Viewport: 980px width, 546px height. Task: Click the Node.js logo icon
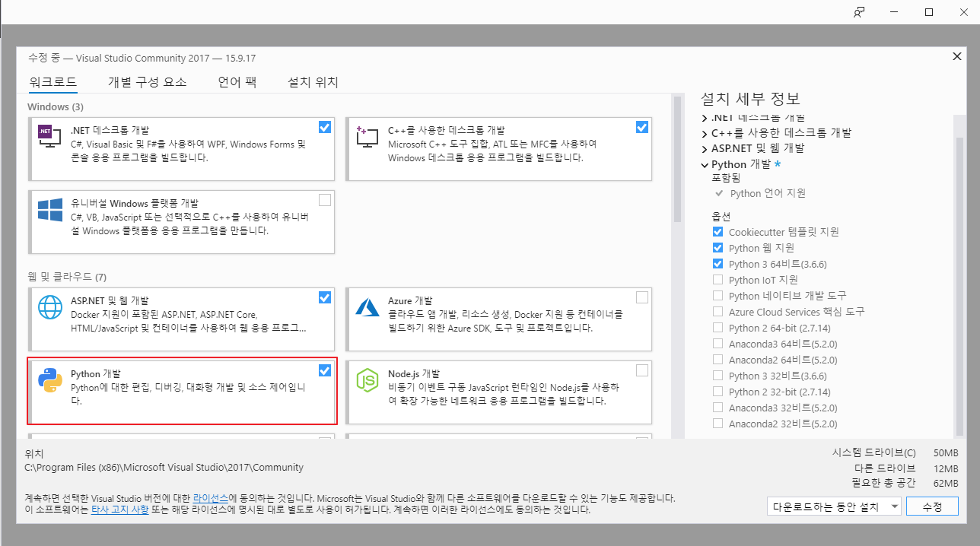coord(367,379)
